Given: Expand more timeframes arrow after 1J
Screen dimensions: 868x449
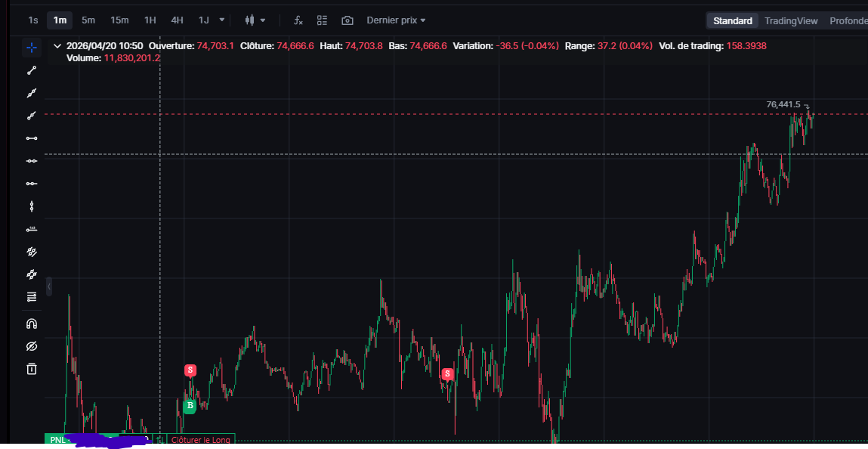Looking at the screenshot, I should pos(222,20).
